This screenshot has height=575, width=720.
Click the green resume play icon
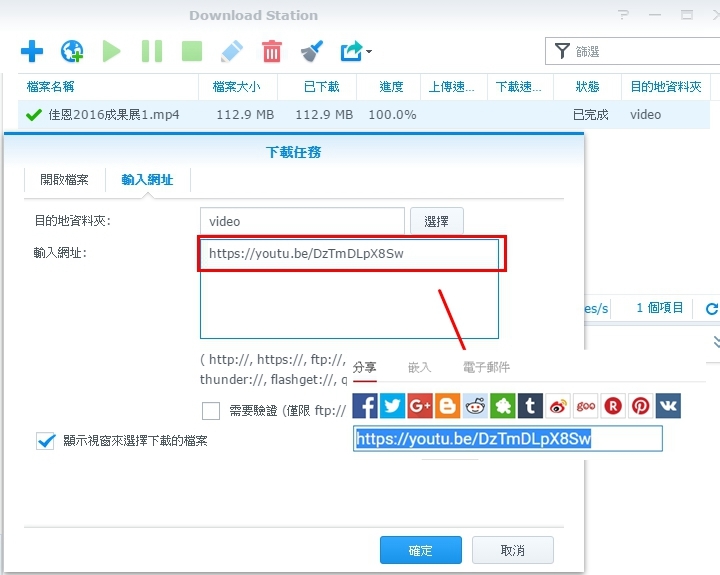[111, 51]
